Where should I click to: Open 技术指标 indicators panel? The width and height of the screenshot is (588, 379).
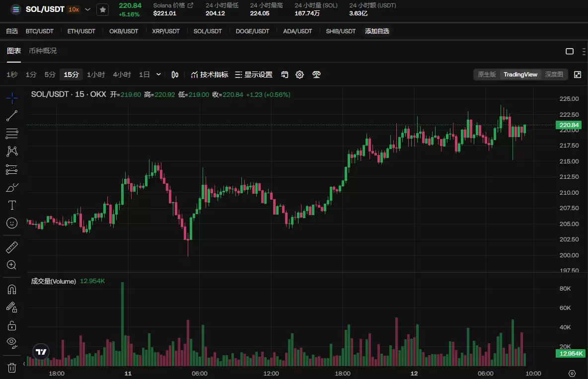click(210, 75)
